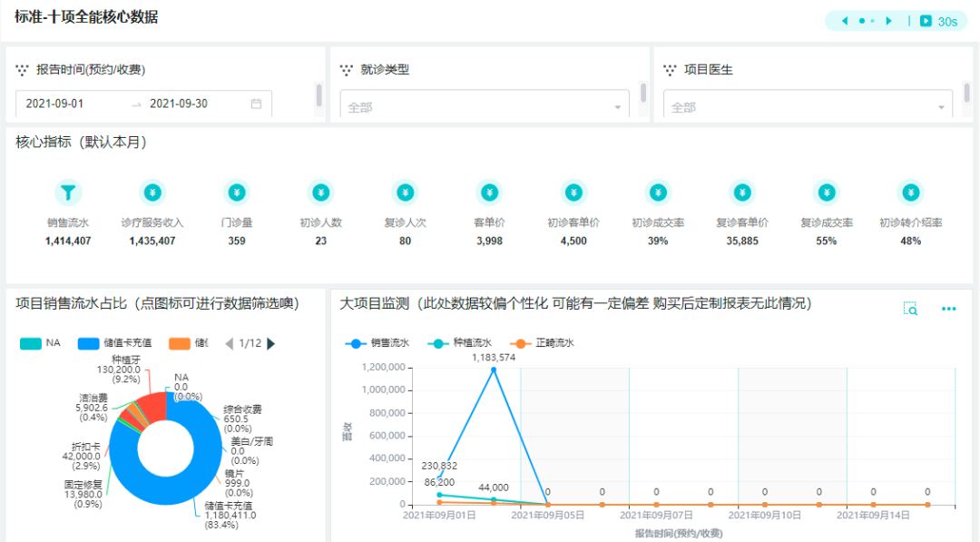Click the 就诊类型 filter panel scrollbar
The height and width of the screenshot is (542, 980).
tap(643, 94)
